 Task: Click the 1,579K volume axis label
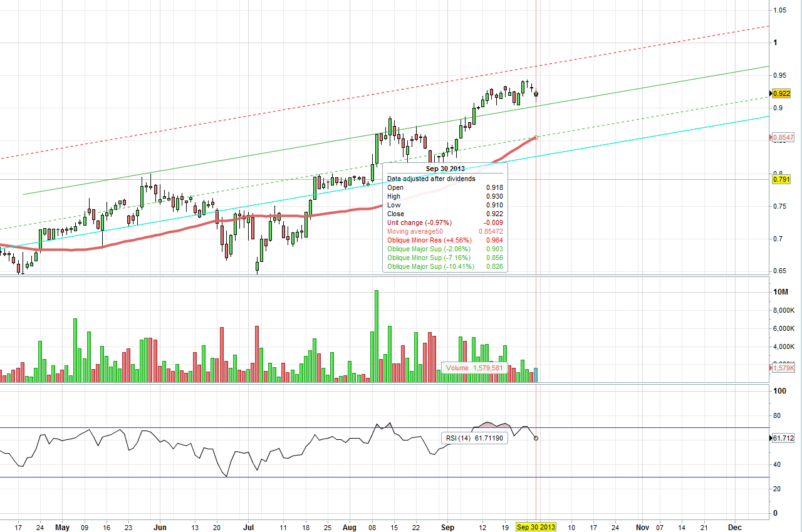pos(784,368)
